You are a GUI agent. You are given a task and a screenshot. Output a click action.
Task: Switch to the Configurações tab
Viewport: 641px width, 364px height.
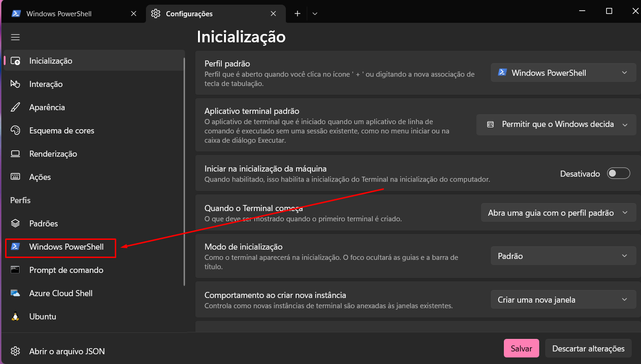pos(216,13)
